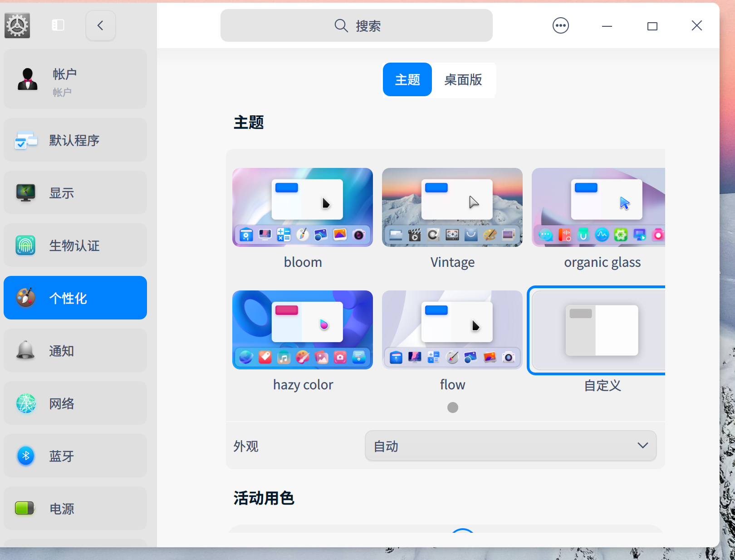Open the 通知 settings panel

pyautogui.click(x=75, y=350)
